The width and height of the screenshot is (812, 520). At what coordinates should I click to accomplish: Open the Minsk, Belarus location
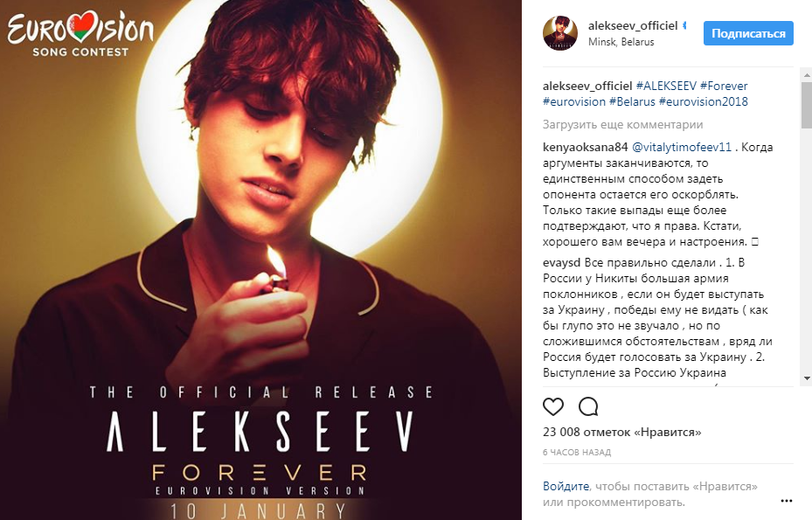(x=621, y=42)
